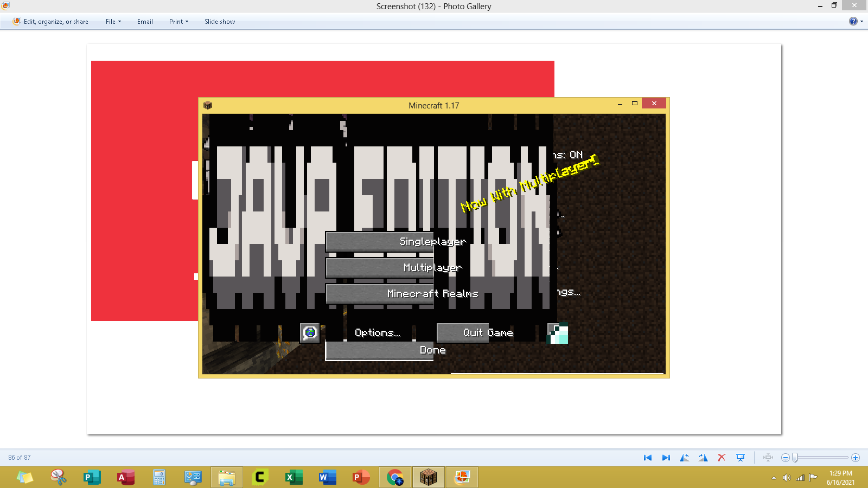Launch Excel from the taskbar
This screenshot has height=488, width=868.
point(293,477)
